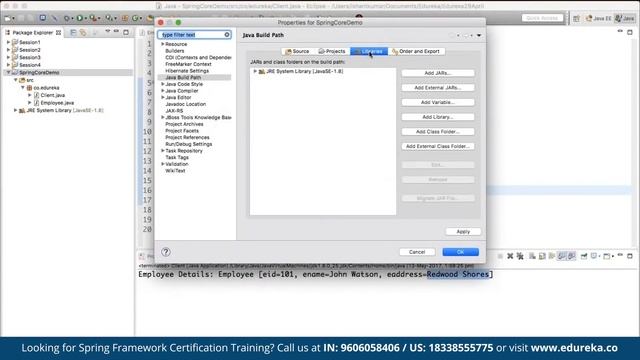640x360 pixels.
Task: Select Project References property page
Action: 187,137
